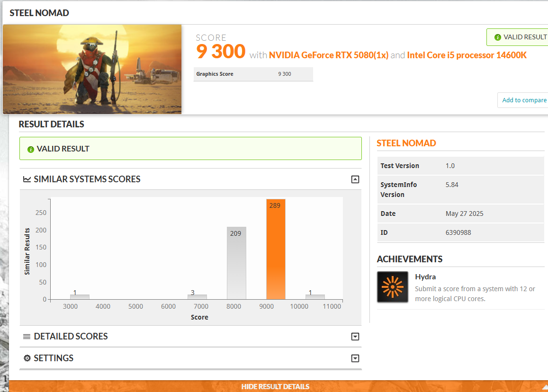This screenshot has width=548, height=392.
Task: Click Hide Result Details bar
Action: click(275, 386)
